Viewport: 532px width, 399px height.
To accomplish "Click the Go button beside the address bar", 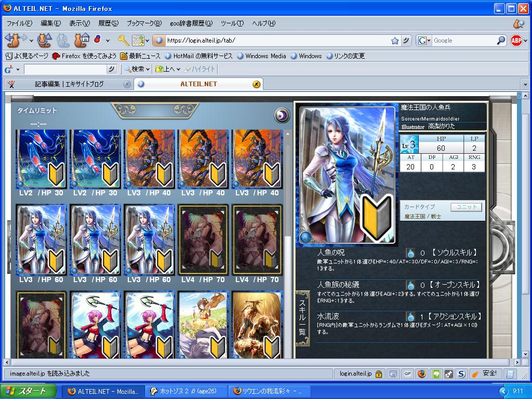I will pos(406,41).
